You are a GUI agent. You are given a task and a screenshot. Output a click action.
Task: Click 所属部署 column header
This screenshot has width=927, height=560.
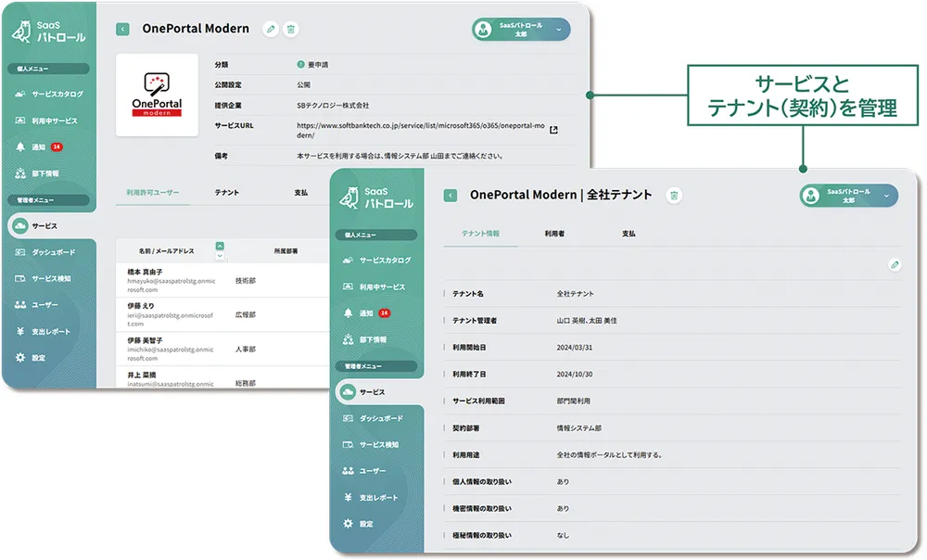[286, 251]
